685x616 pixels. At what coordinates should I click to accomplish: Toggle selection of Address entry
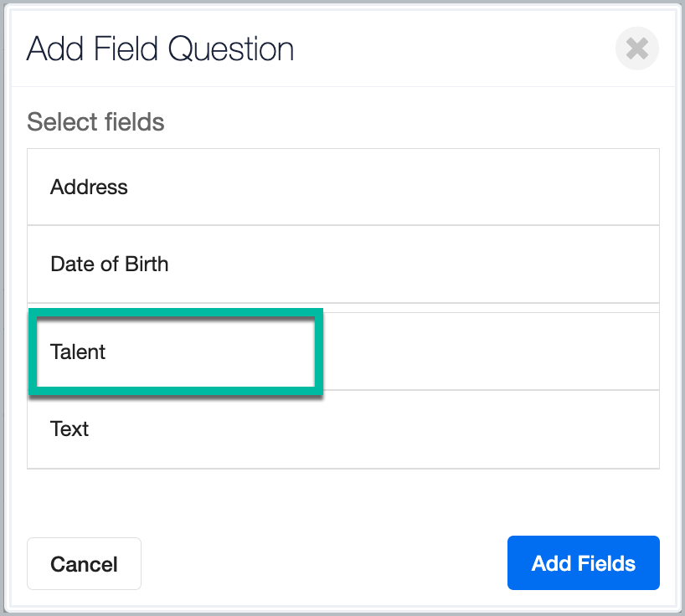(x=342, y=187)
